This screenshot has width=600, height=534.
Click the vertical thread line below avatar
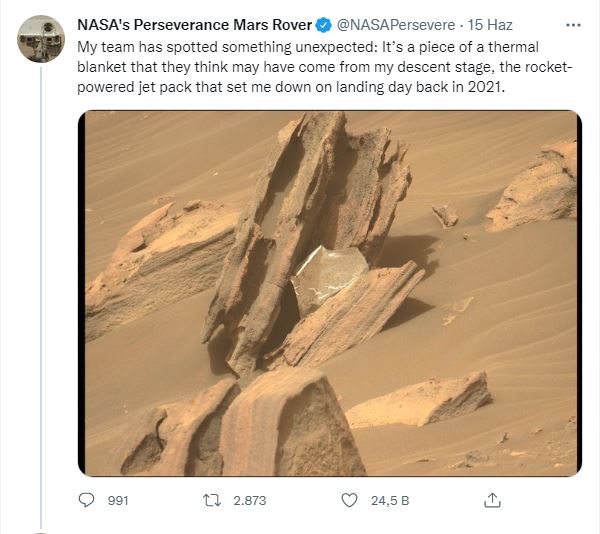click(x=41, y=300)
